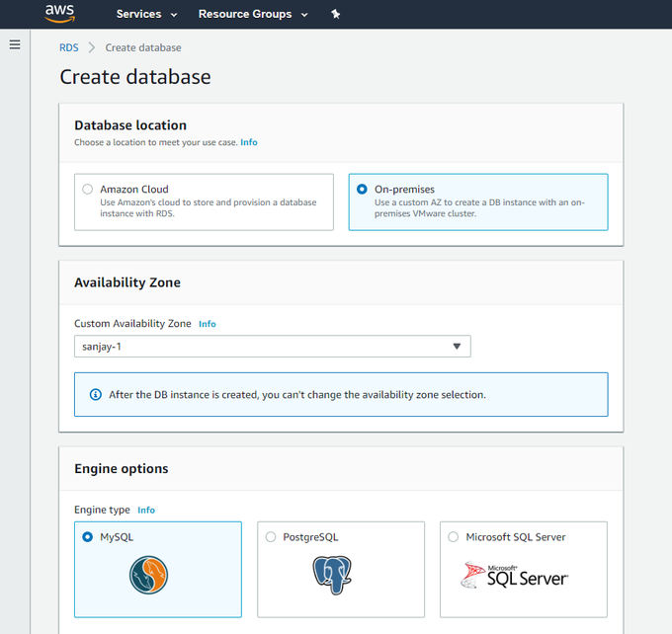Click the Database location heading
Image resolution: width=672 pixels, height=634 pixels.
(x=130, y=125)
